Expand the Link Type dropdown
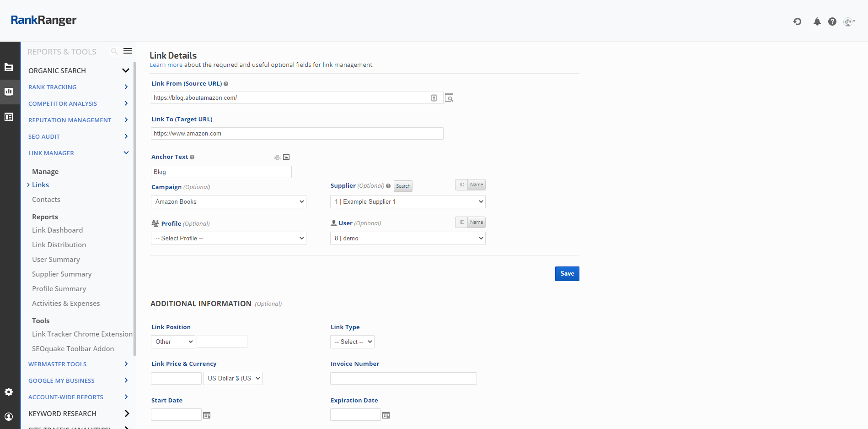Image resolution: width=868 pixels, height=429 pixels. coord(352,342)
